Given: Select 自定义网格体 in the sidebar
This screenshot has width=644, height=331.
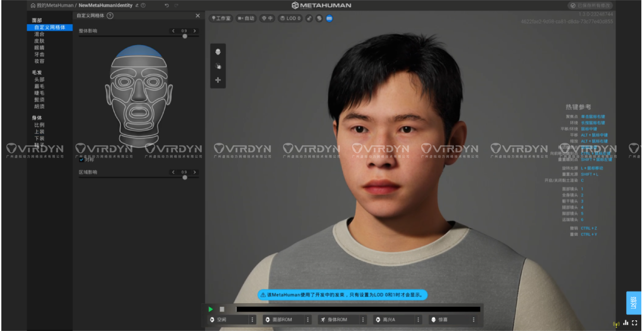Looking at the screenshot, I should click(50, 27).
